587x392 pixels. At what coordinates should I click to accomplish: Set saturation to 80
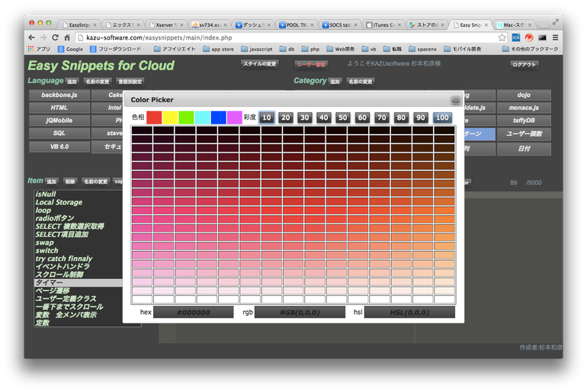[x=401, y=117]
